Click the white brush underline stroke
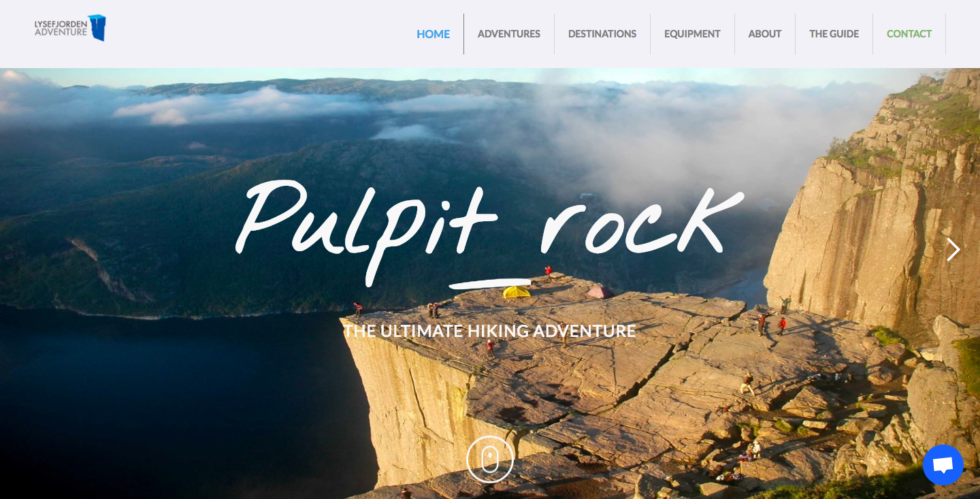980x499 pixels. pos(491,283)
